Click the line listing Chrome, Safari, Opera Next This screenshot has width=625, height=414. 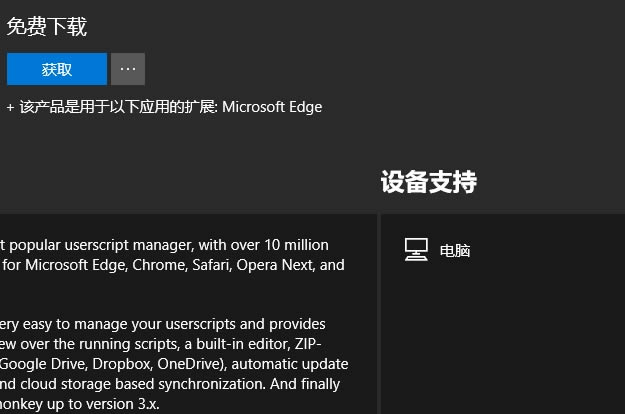[172, 265]
